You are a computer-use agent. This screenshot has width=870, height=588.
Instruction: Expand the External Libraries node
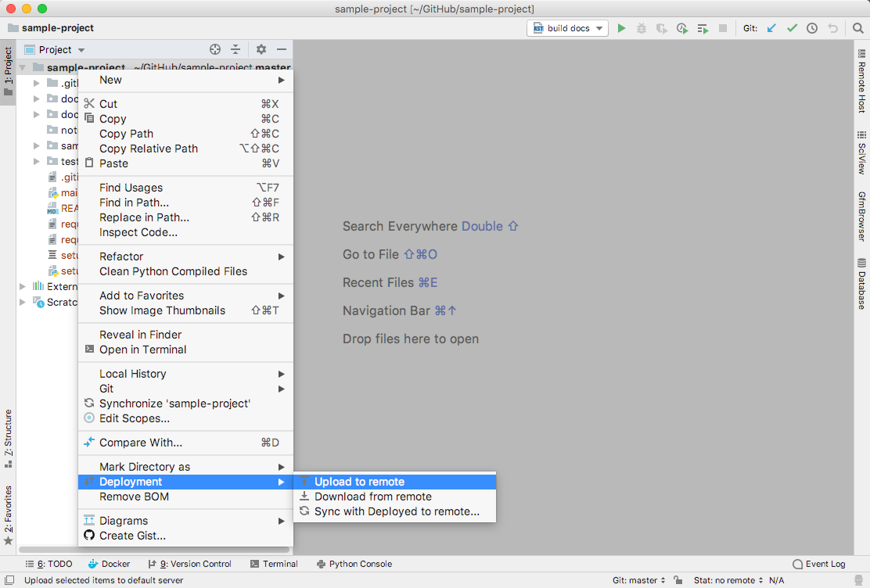(22, 286)
